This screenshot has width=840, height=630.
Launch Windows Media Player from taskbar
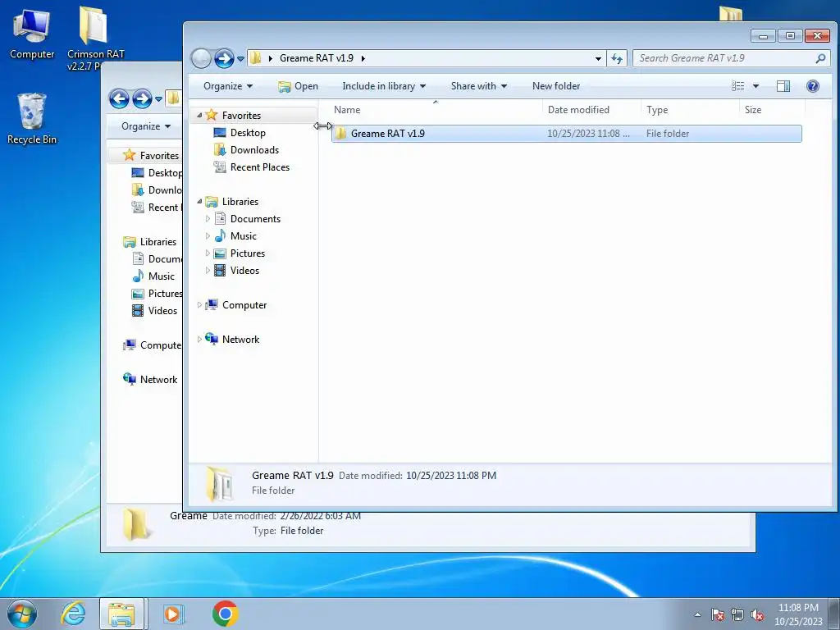coord(173,614)
